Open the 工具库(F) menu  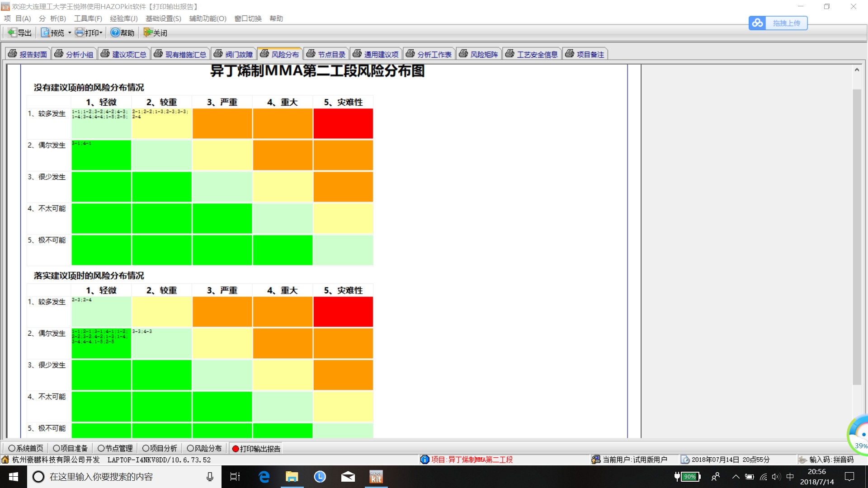[88, 19]
